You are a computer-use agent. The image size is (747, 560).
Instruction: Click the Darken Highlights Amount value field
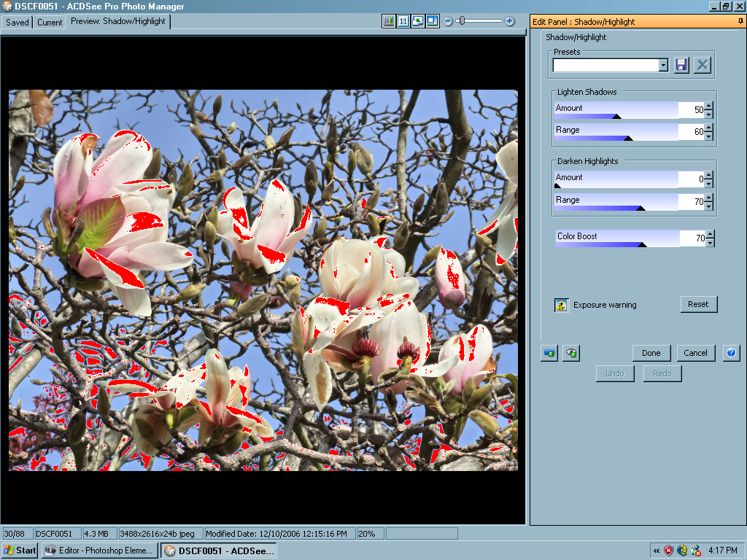pos(692,179)
